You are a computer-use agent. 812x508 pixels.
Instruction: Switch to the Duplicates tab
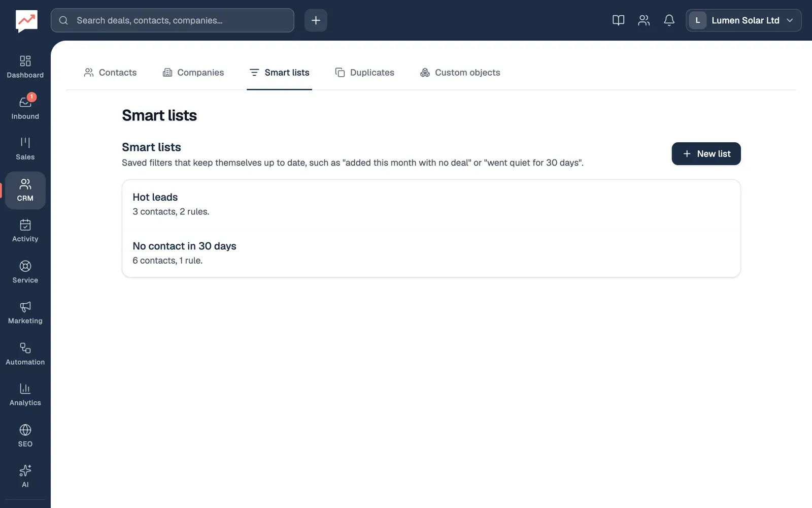(364, 73)
